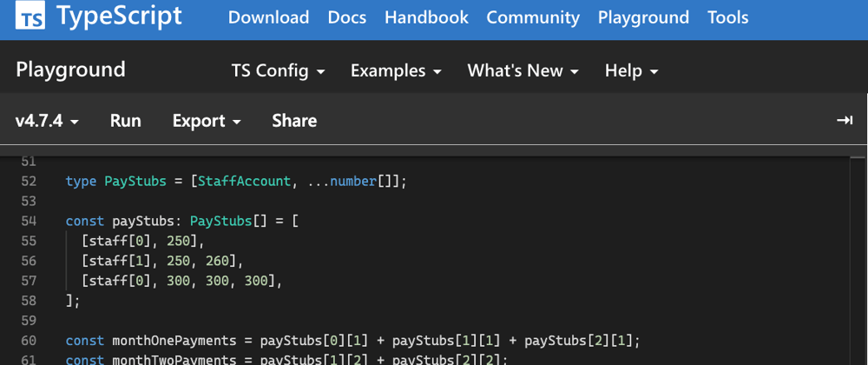Image resolution: width=868 pixels, height=365 pixels.
Task: Click in the [staff[0], 300, 300, 300] row
Action: tap(181, 281)
